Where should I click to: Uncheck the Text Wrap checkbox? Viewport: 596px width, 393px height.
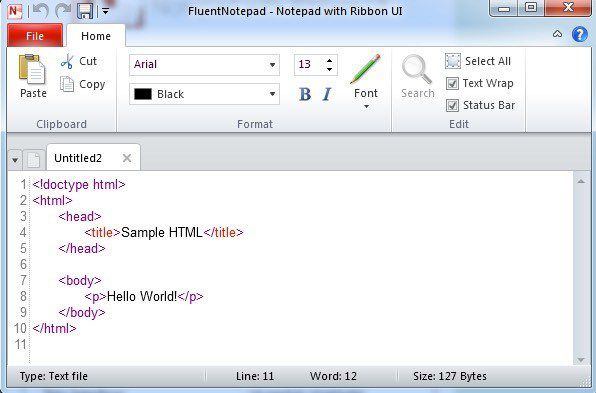coord(452,83)
